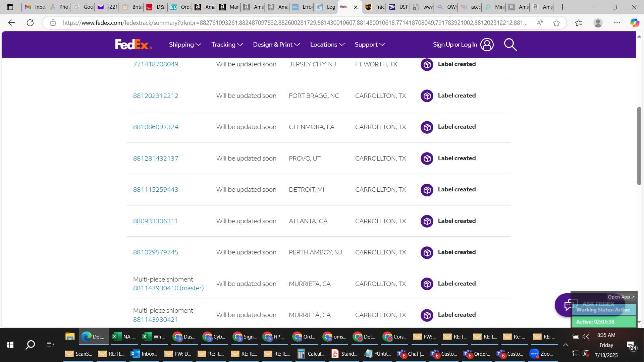644x362 pixels.
Task: Open the favorites list icon
Action: coord(579,23)
